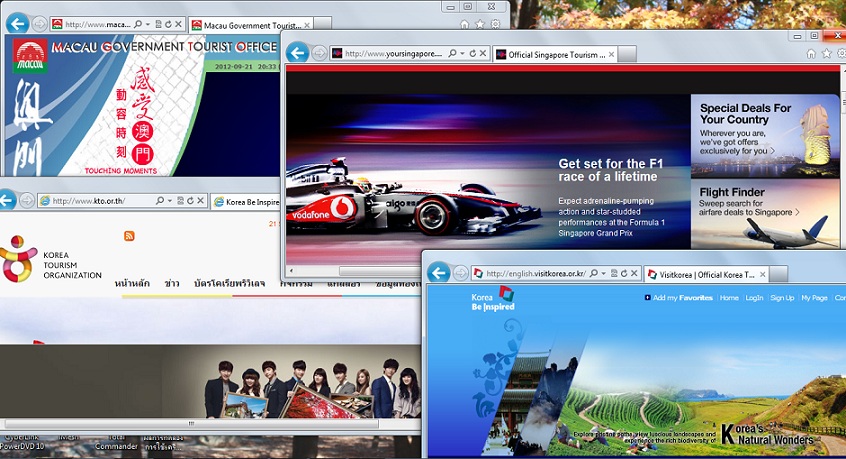Go back in the Visitkorea browser window
The image size is (846, 459).
click(439, 273)
